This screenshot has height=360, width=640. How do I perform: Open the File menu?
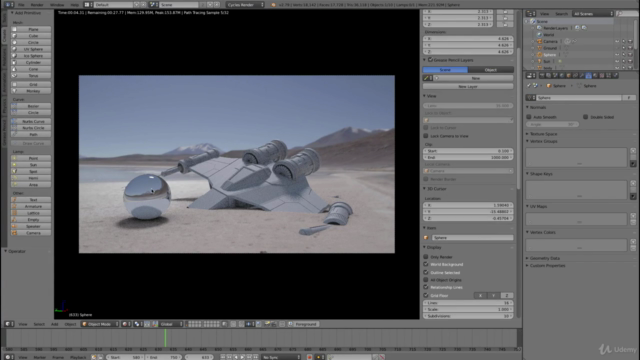21,5
